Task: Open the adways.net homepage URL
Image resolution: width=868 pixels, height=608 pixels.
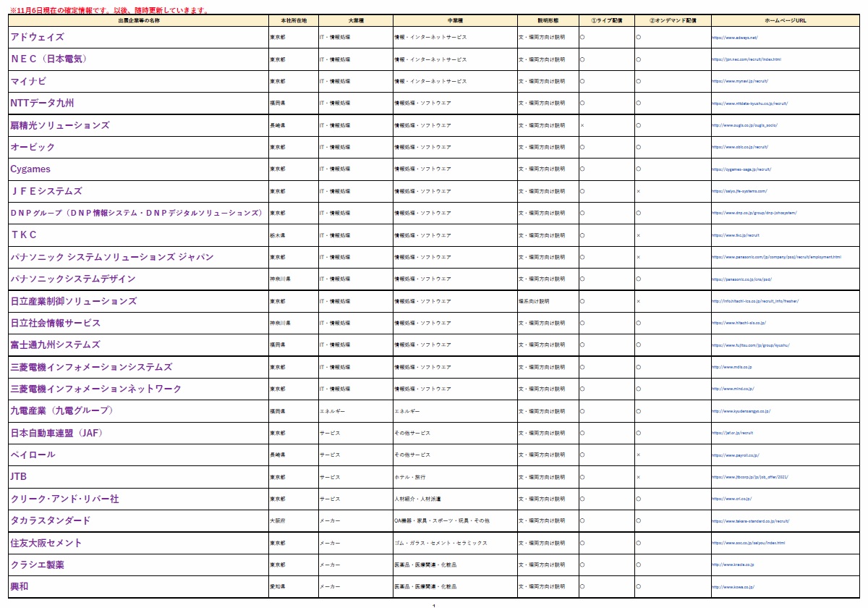Action: point(735,38)
